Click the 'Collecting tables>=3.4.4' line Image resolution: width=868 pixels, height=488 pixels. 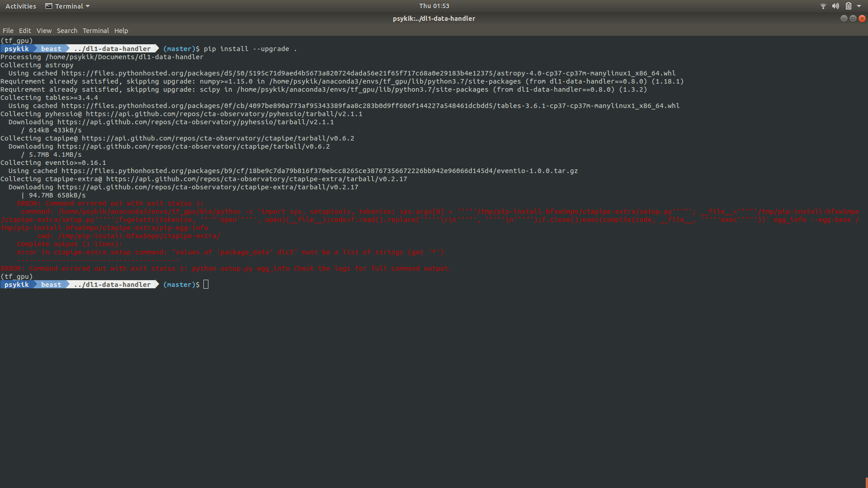49,98
